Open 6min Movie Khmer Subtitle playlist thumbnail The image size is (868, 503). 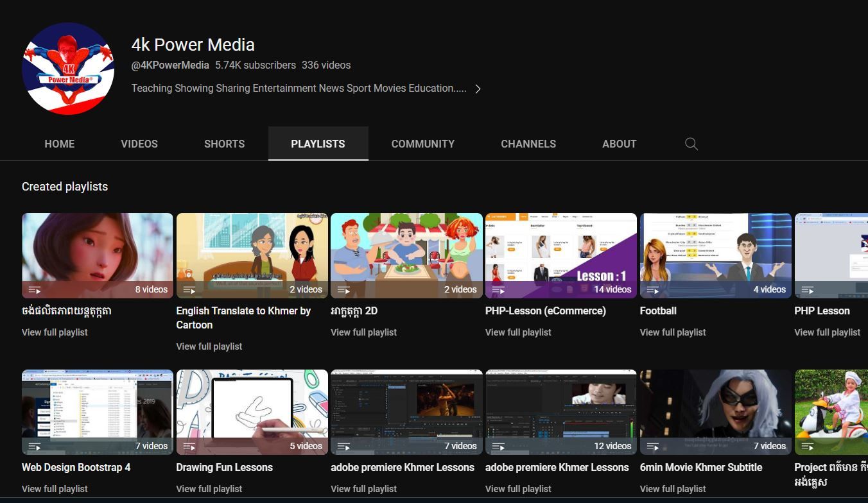716,413
